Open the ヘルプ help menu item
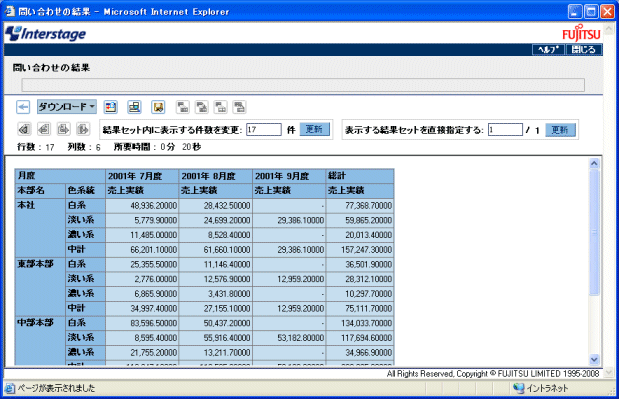This screenshot has width=619, height=399. tap(548, 49)
